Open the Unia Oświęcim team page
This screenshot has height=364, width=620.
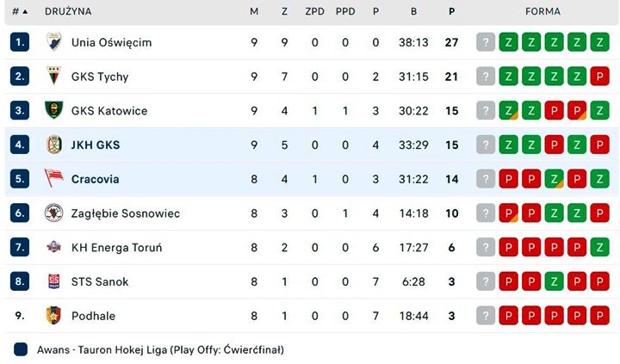[111, 42]
